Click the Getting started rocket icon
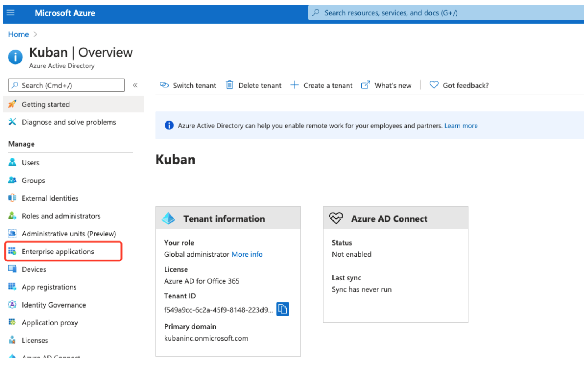Viewport: 588px width, 367px height. click(x=12, y=104)
